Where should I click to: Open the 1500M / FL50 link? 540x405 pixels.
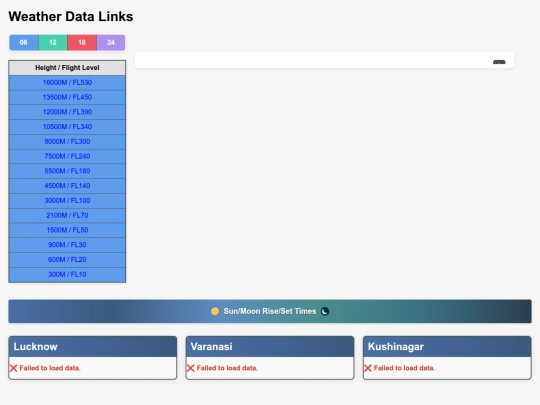67,230
